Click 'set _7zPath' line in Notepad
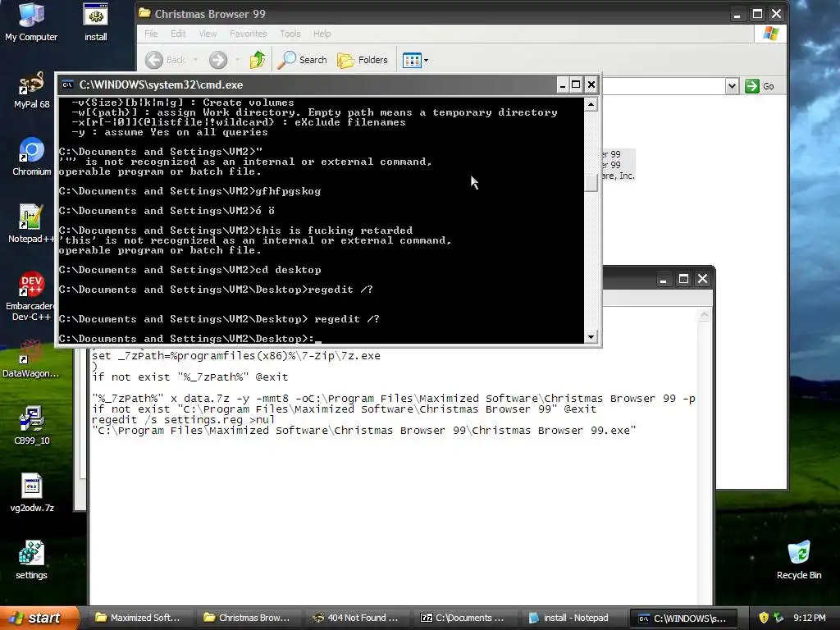Image resolution: width=840 pixels, height=630 pixels. (x=235, y=356)
